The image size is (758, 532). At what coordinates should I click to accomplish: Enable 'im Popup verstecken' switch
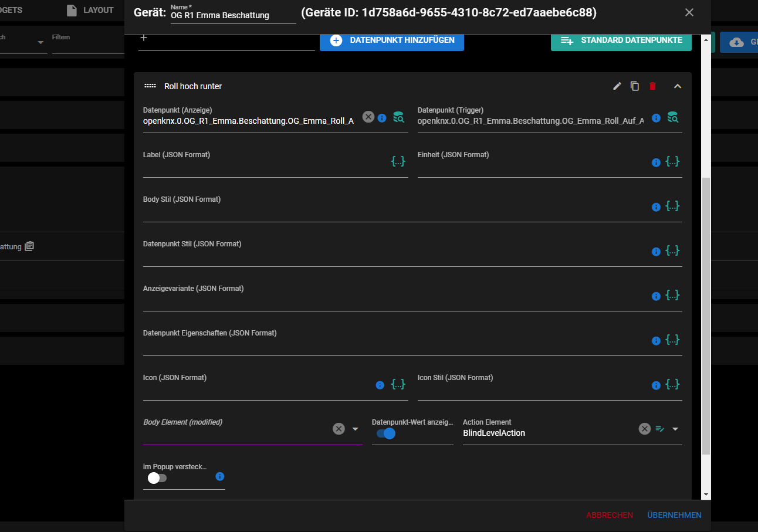[x=157, y=478]
